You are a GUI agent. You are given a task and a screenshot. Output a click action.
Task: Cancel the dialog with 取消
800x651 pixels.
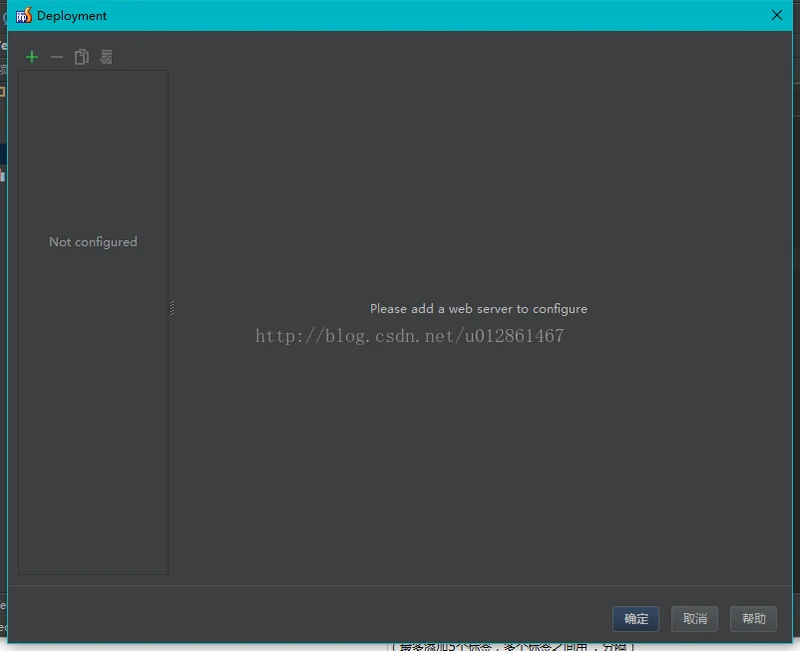point(694,619)
